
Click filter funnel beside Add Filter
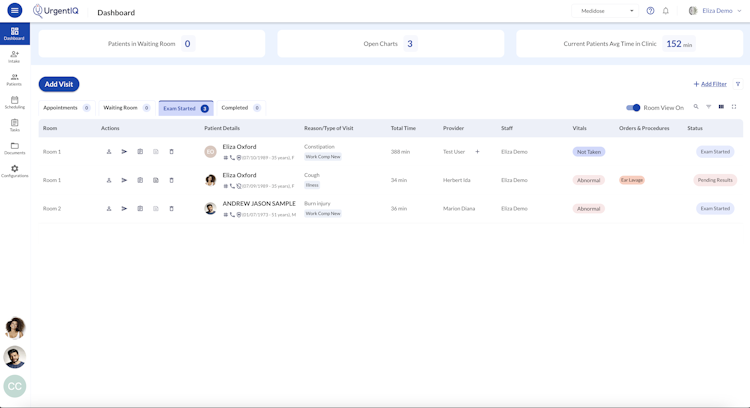coord(738,84)
